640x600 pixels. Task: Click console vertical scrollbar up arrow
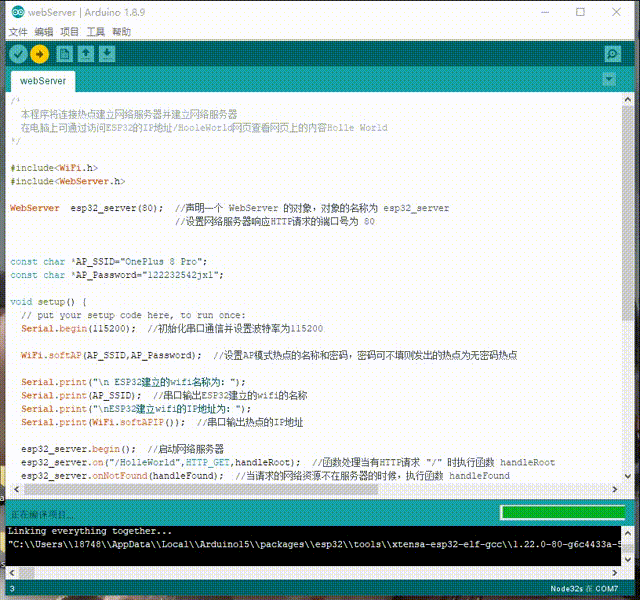click(628, 533)
